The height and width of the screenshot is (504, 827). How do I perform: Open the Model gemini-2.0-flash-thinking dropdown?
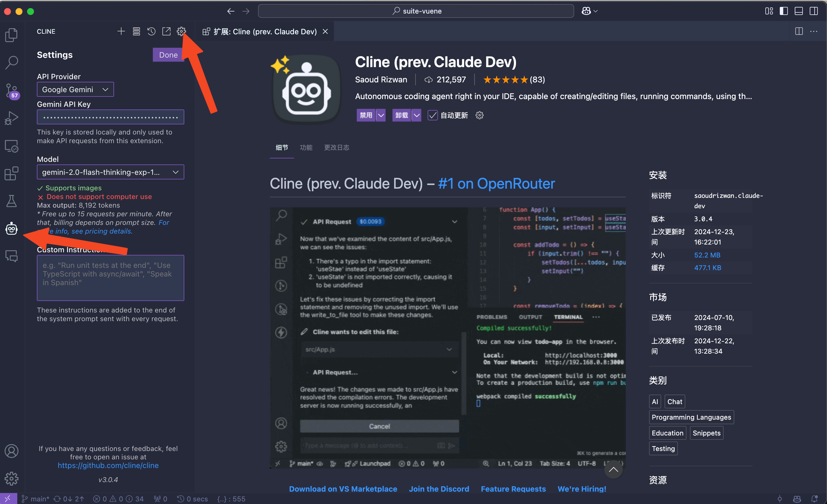coord(110,172)
